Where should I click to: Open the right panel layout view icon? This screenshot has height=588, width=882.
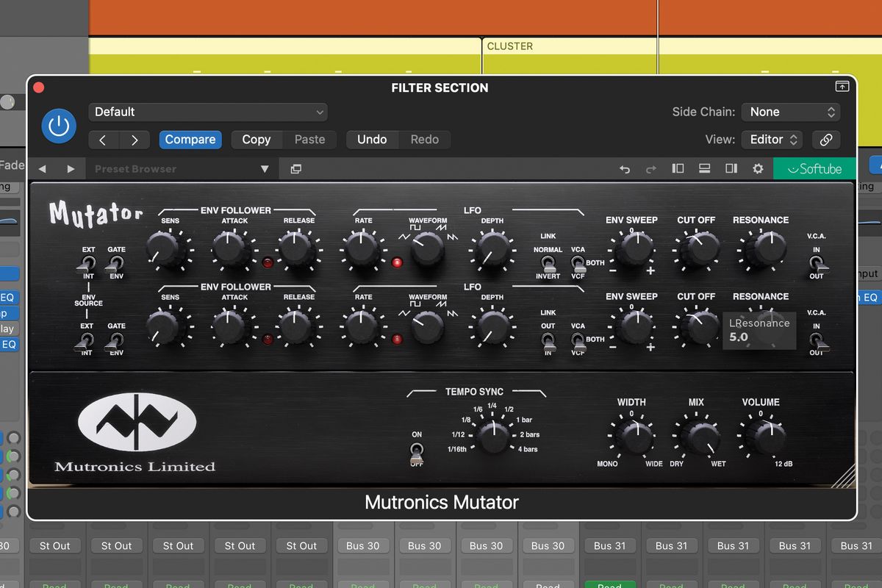[731, 168]
